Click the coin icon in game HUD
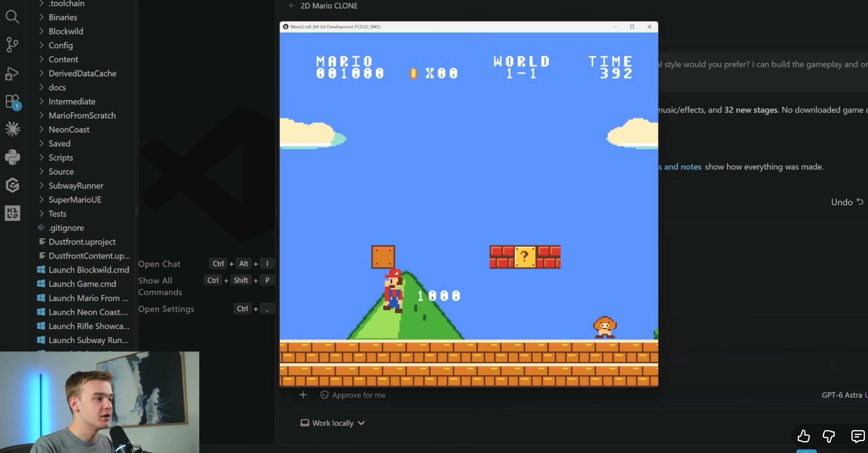 [x=414, y=73]
